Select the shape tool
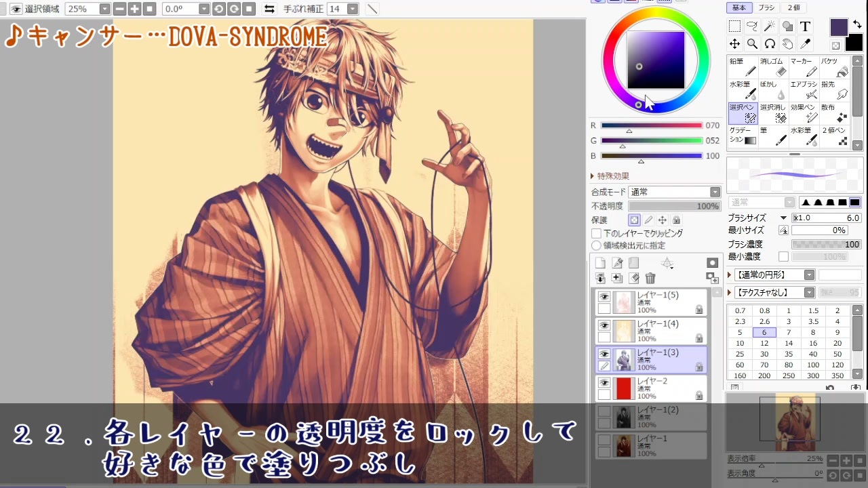This screenshot has height=488, width=868. click(x=787, y=26)
